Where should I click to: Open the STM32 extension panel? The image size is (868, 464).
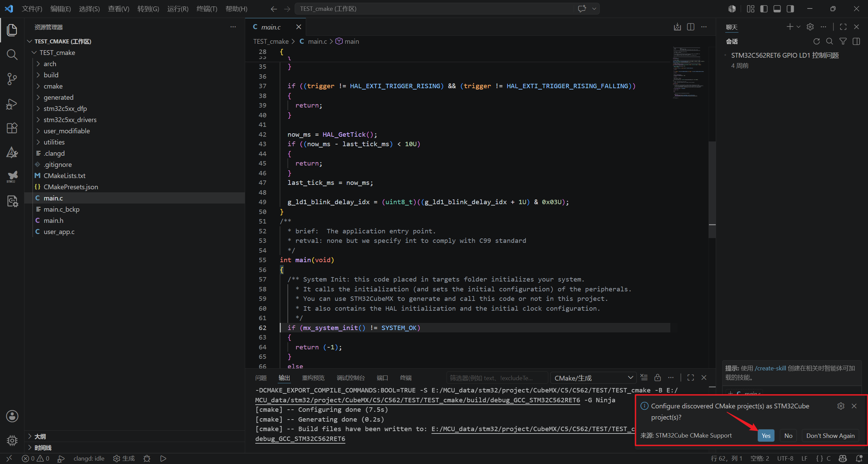[x=12, y=177]
